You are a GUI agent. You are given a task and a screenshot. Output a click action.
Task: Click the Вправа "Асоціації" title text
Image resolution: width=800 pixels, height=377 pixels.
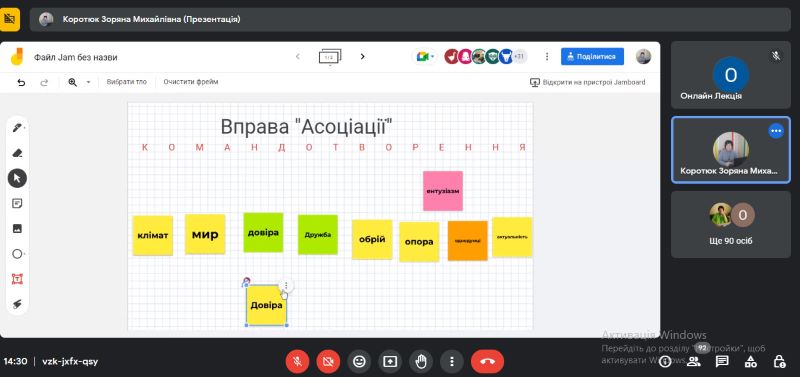(x=307, y=127)
